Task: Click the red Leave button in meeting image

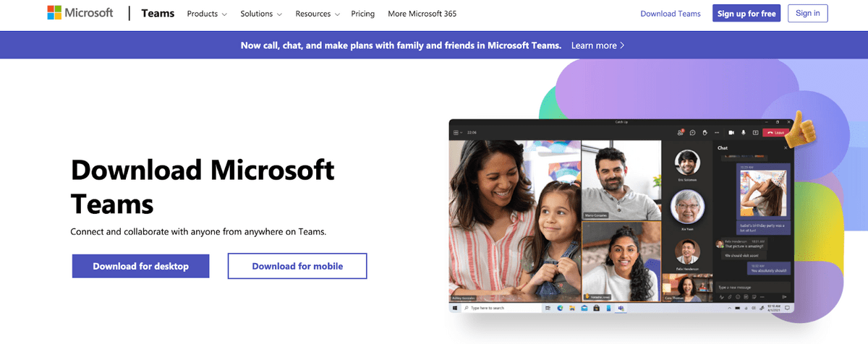Action: click(775, 133)
